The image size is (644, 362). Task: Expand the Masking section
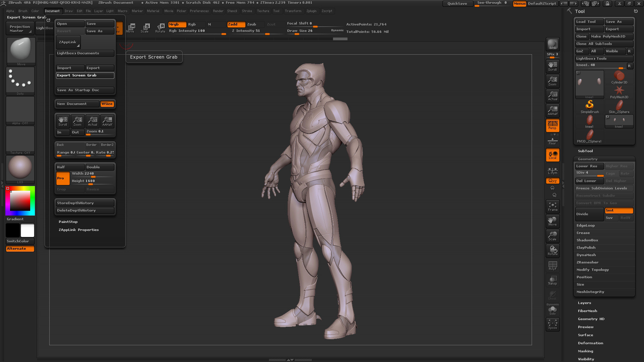pyautogui.click(x=585, y=351)
